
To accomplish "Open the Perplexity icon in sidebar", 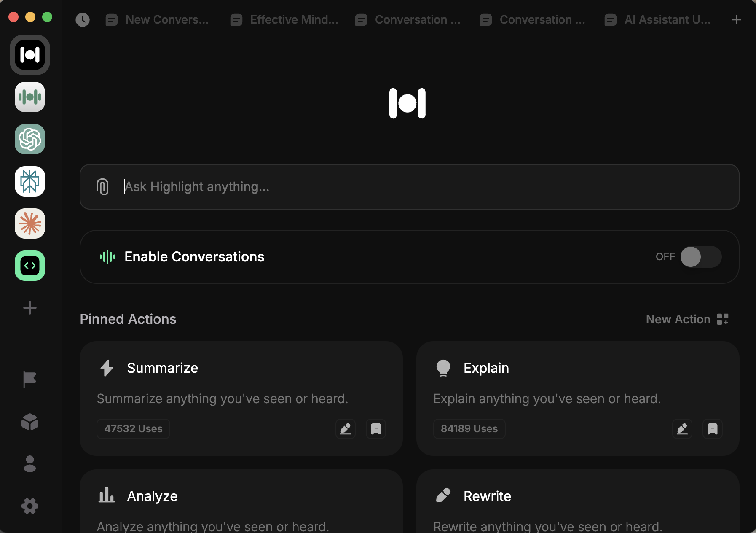I will click(x=30, y=181).
